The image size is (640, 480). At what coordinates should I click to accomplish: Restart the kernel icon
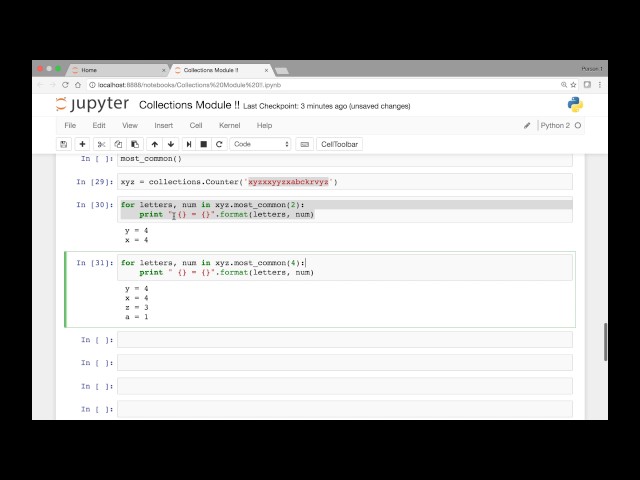tap(219, 144)
